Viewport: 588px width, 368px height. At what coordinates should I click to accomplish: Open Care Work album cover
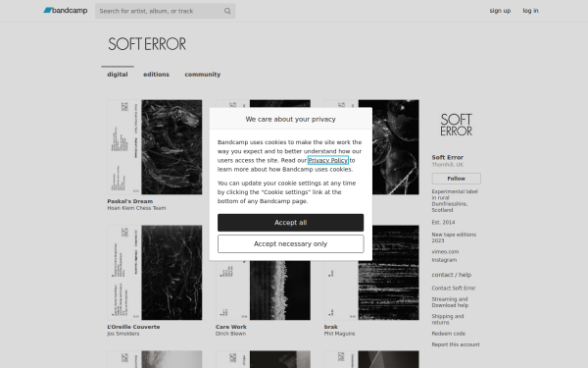263,290
